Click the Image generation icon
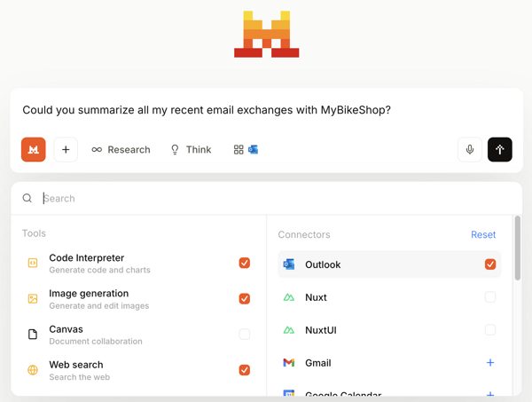532x402 pixels. pos(33,298)
